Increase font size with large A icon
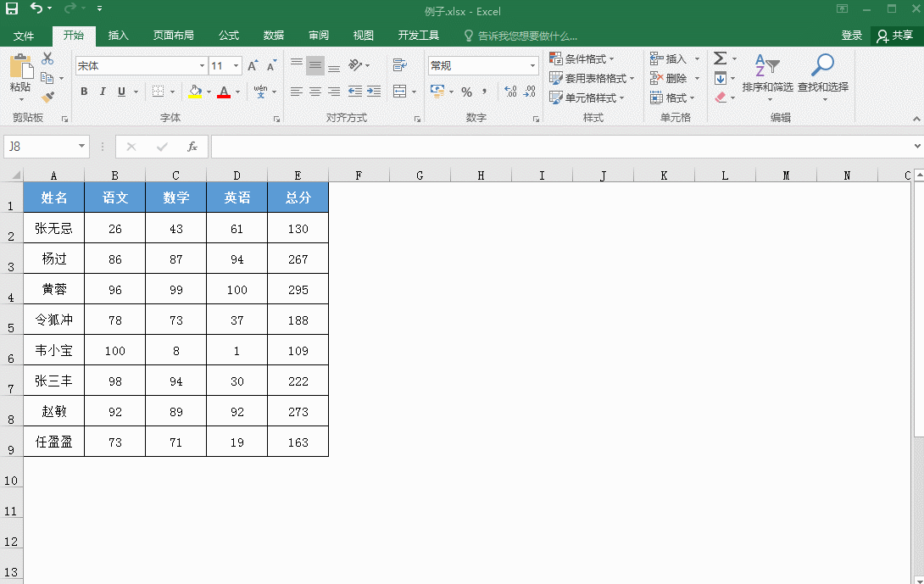Image resolution: width=924 pixels, height=584 pixels. point(253,66)
